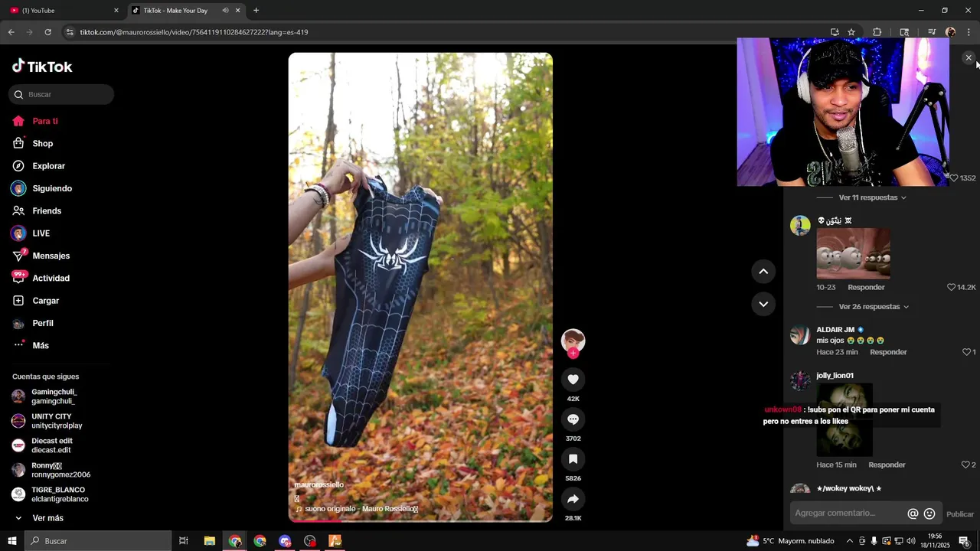Go to next video down arrow
Image resolution: width=980 pixels, height=551 pixels.
[763, 304]
